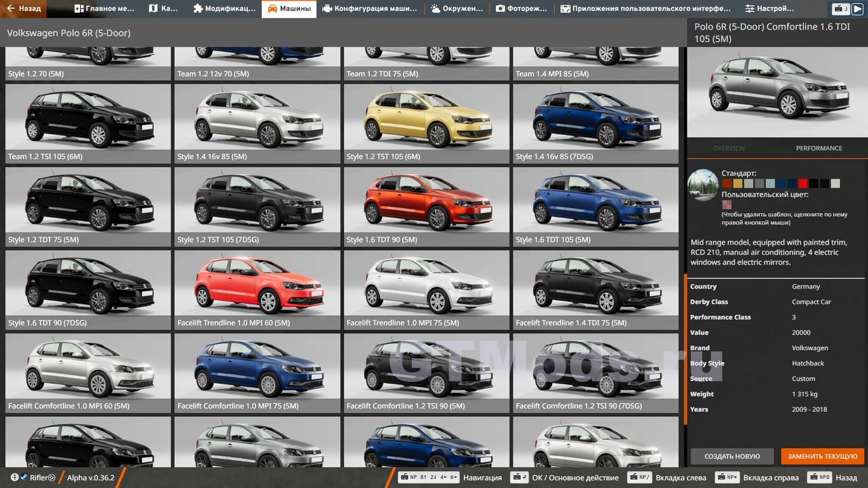
Task: Open the Конфигурация машины tab
Action: 369,9
